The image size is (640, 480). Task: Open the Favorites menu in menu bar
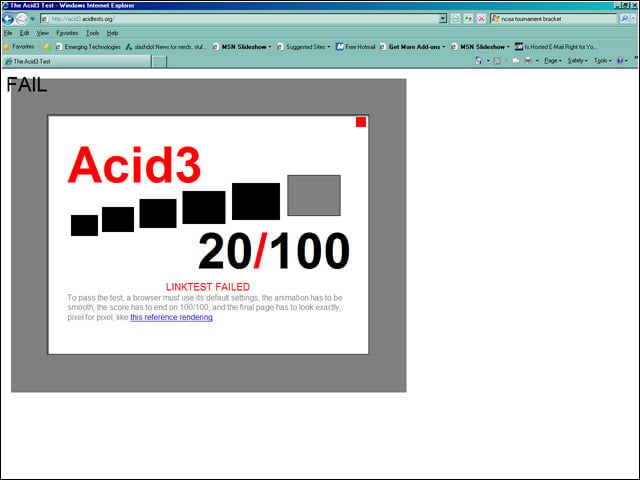click(67, 33)
